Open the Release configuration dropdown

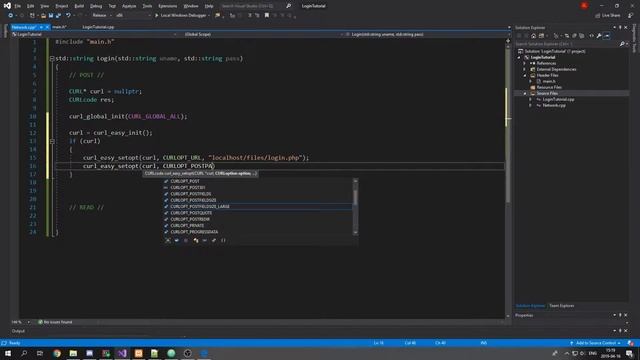[102, 16]
